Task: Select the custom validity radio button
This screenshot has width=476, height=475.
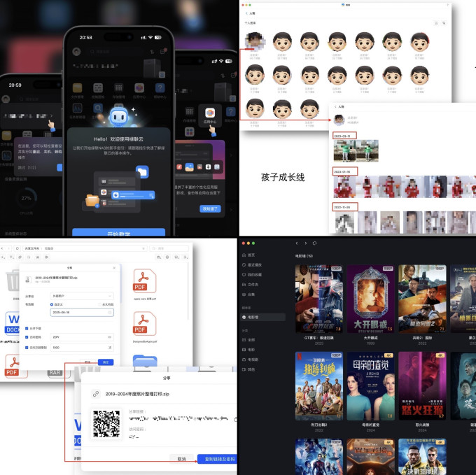Action: [x=52, y=304]
